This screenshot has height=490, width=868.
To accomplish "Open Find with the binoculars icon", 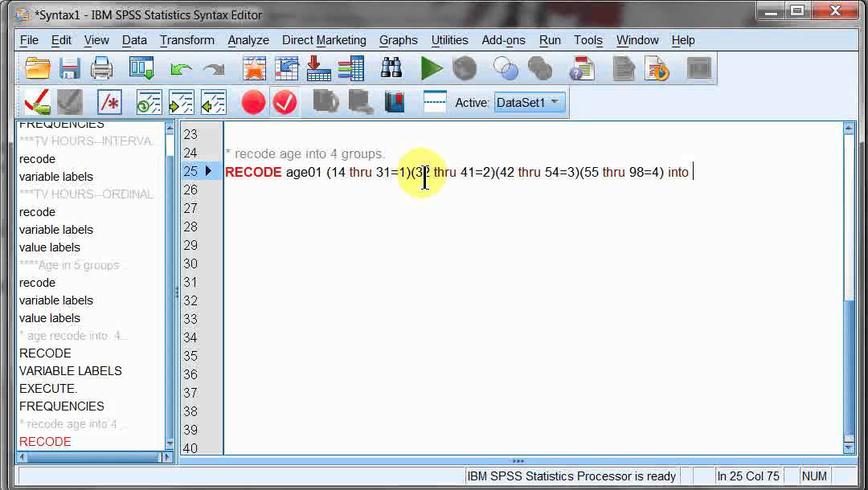I will pyautogui.click(x=391, y=68).
